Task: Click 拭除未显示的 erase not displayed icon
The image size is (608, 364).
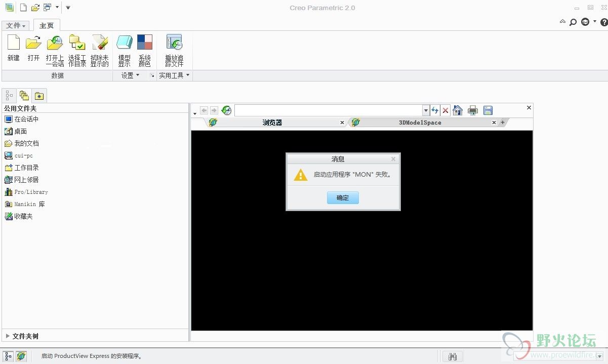Action: coord(99,51)
